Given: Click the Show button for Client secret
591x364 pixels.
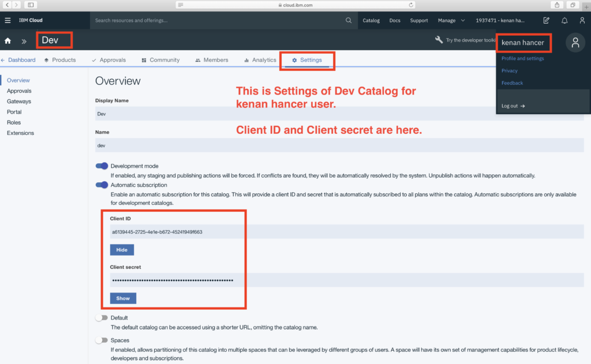Looking at the screenshot, I should [123, 298].
